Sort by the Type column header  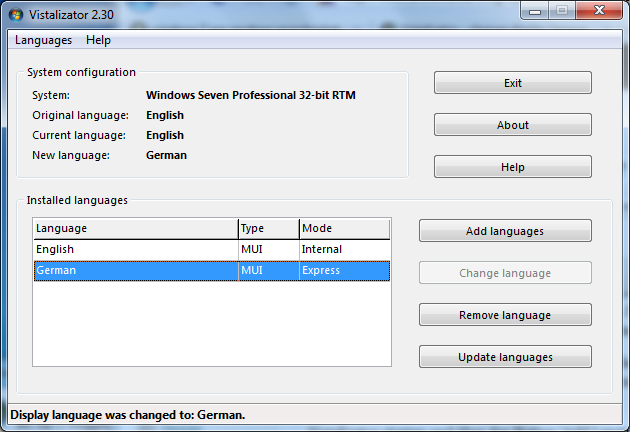click(269, 229)
